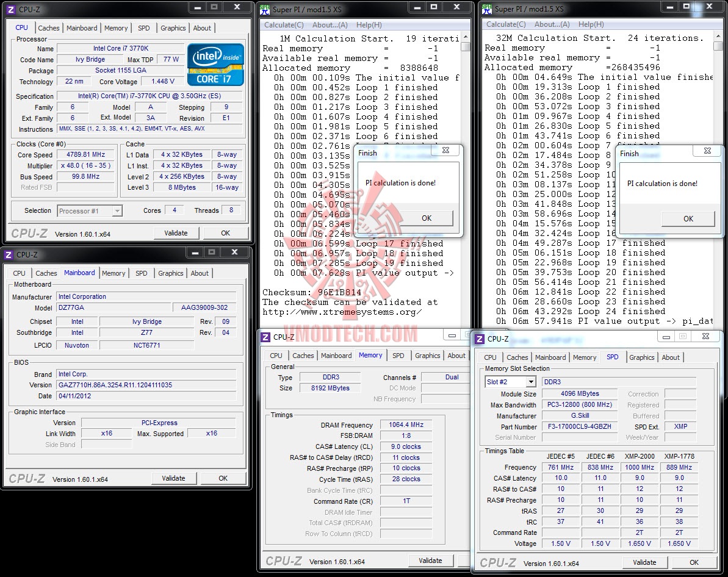This screenshot has width=728, height=577.
Task: Click the Core Speed value 4789.81 MHz
Action: coord(86,154)
